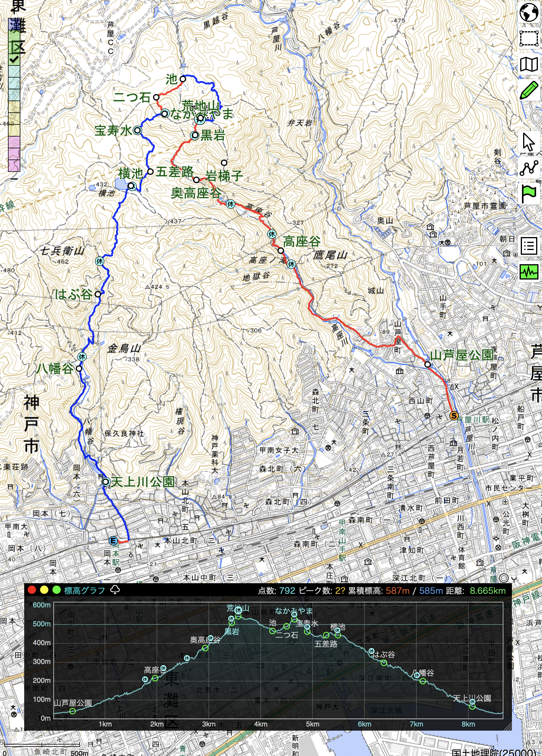Screen dimensions: 542x756
Task: Click the globe world map icon
Action: [529, 13]
